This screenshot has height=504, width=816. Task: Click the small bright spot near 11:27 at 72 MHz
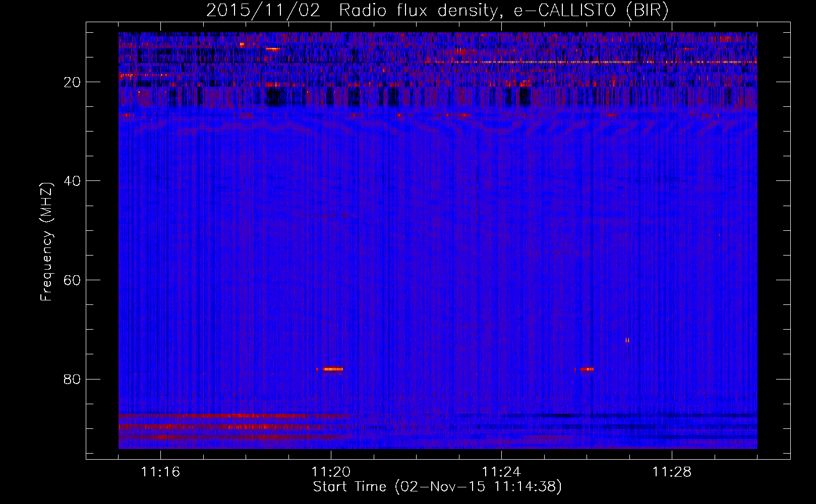[x=627, y=340]
